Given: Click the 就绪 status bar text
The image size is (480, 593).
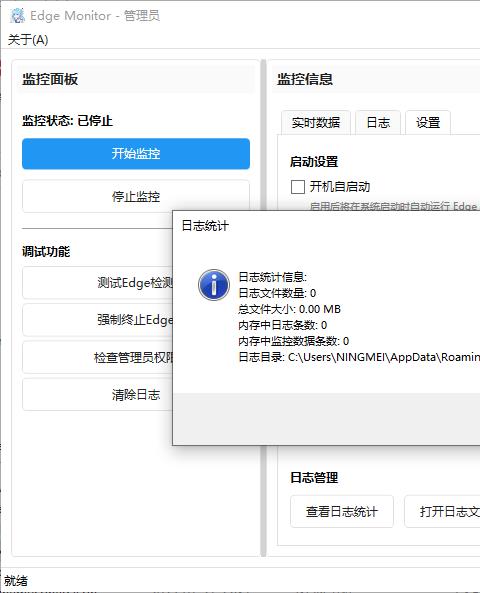Looking at the screenshot, I should pyautogui.click(x=16, y=581).
